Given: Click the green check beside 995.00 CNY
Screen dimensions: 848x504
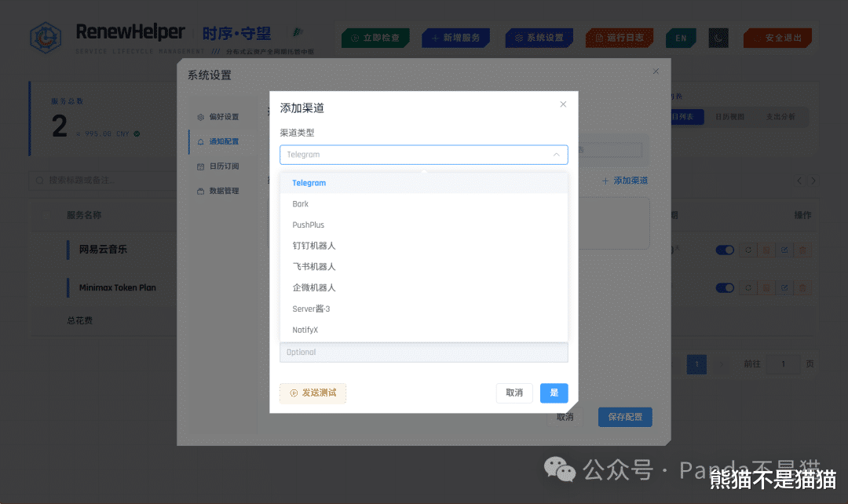Looking at the screenshot, I should [x=137, y=133].
